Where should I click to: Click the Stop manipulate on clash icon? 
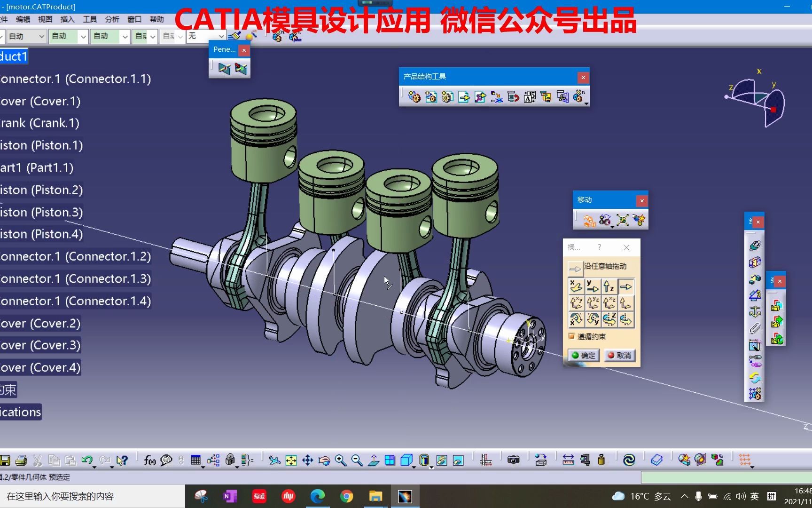click(639, 220)
